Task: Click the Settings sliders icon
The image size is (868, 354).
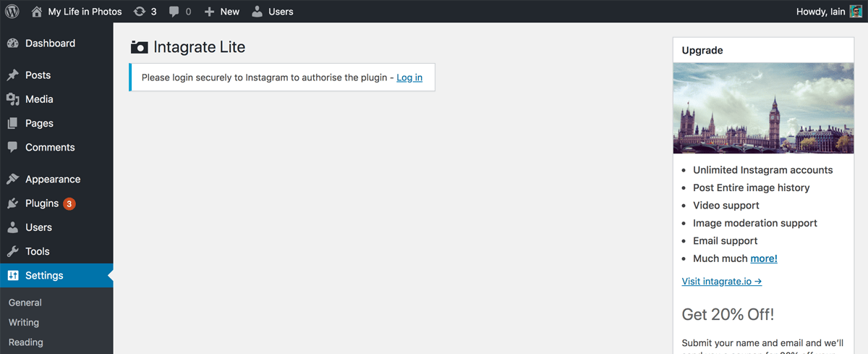Action: [x=12, y=275]
